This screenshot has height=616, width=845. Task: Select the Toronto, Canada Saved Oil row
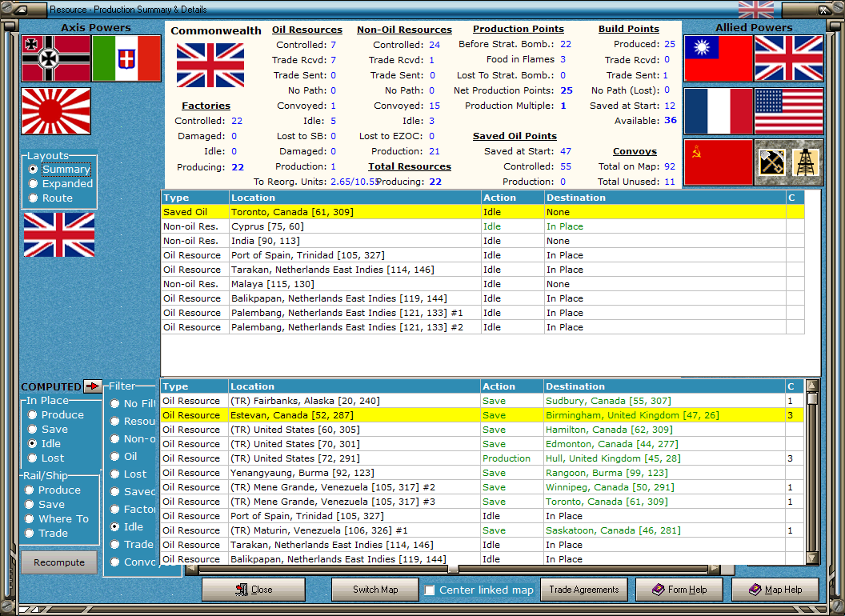click(x=483, y=212)
